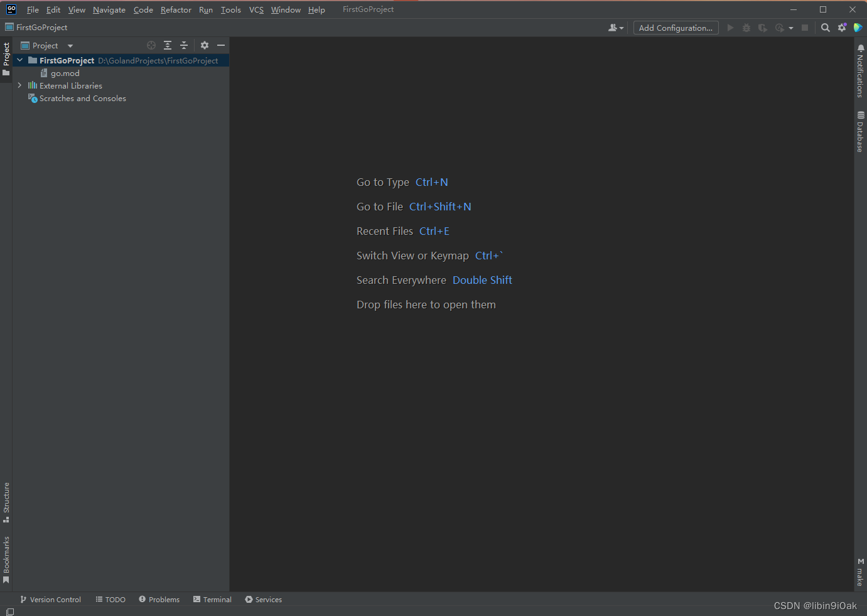Screen dimensions: 867x616
Task: Open Search Everywhere magnifier icon
Action: click(826, 28)
